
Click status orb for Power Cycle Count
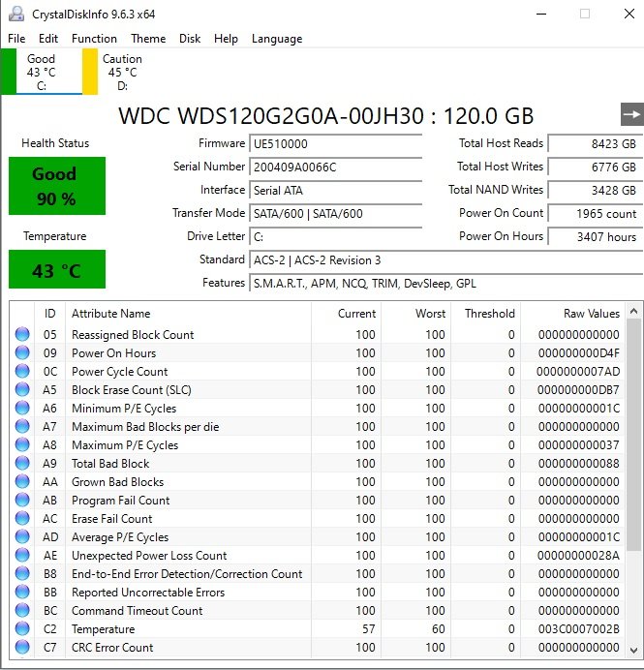click(22, 371)
